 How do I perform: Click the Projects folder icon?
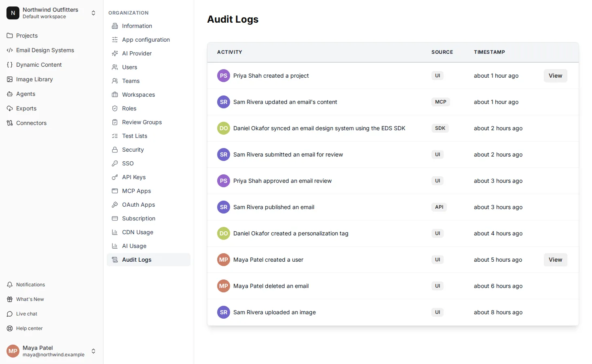click(x=10, y=36)
